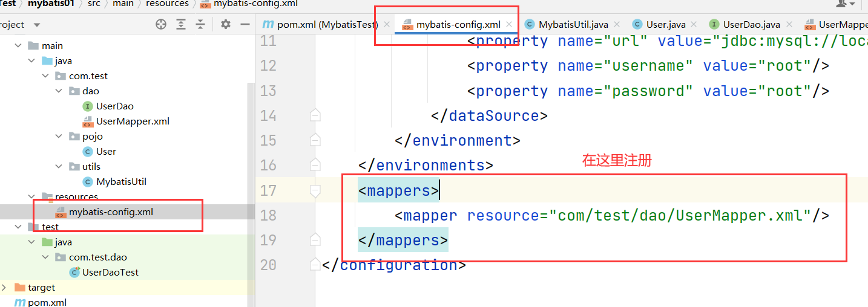This screenshot has height=307, width=868.
Task: Select the UserDao interface in tree
Action: pyautogui.click(x=115, y=106)
